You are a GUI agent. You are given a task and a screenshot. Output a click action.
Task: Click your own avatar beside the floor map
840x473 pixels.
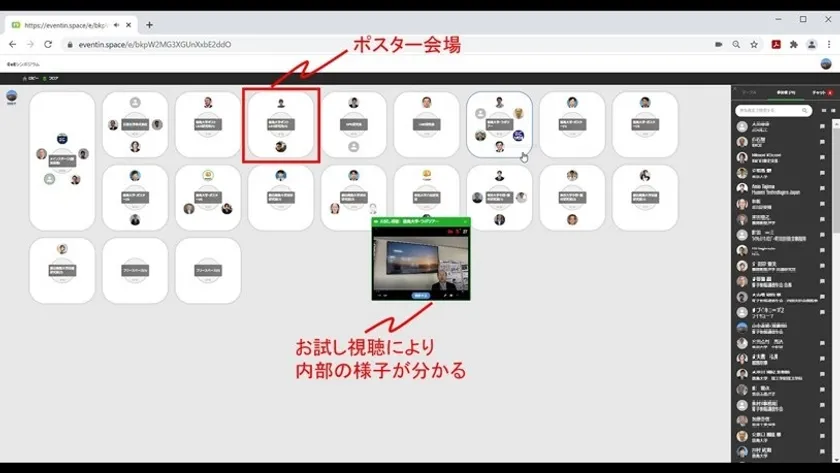point(11,96)
